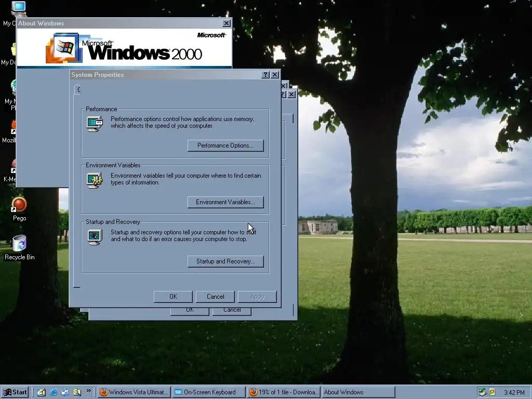Click the OK button of the rear dialog
532x399 pixels.
(190, 311)
